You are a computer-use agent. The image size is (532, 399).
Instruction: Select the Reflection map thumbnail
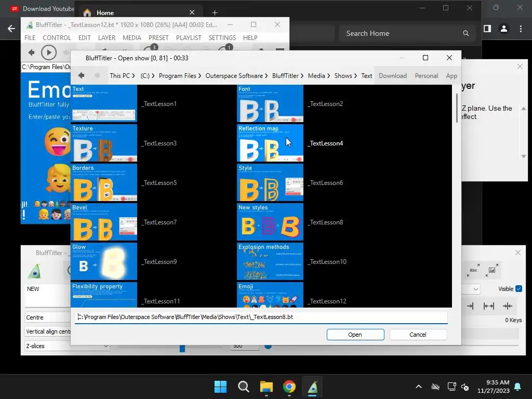tap(270, 143)
